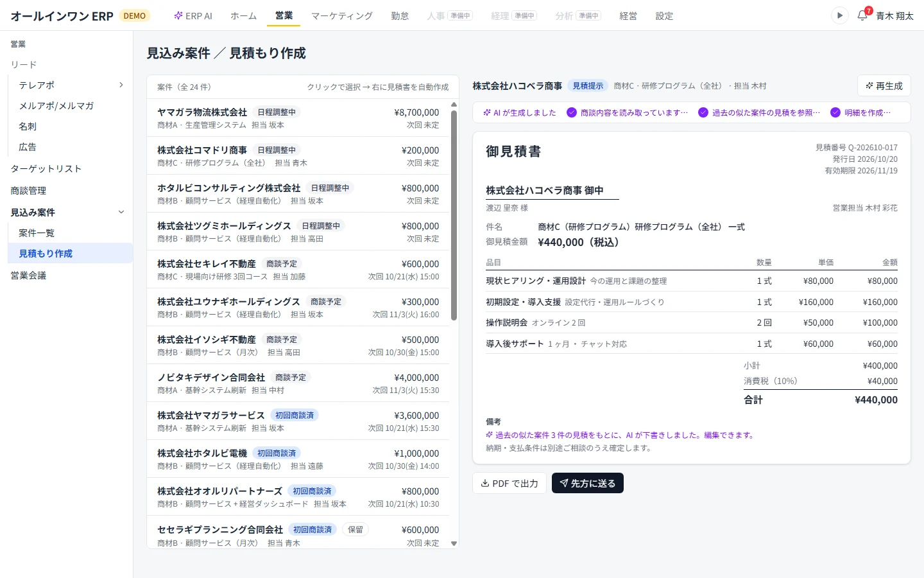Select the ヤマガラ物流株式会社 deal row
Screen dimensions: 924x578
tap(298, 118)
